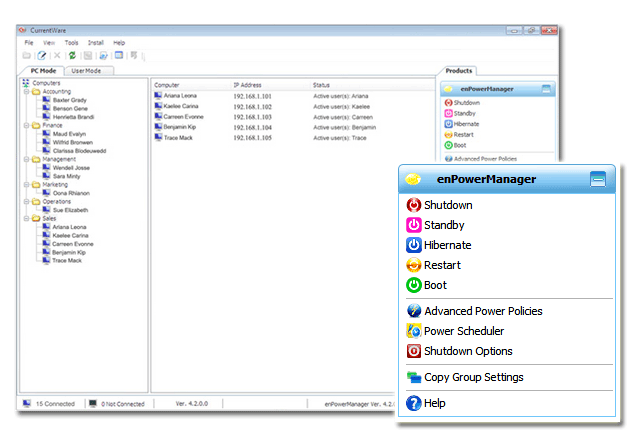640x440 pixels.
Task: Collapse the Management folder in the tree
Action: pos(27,159)
